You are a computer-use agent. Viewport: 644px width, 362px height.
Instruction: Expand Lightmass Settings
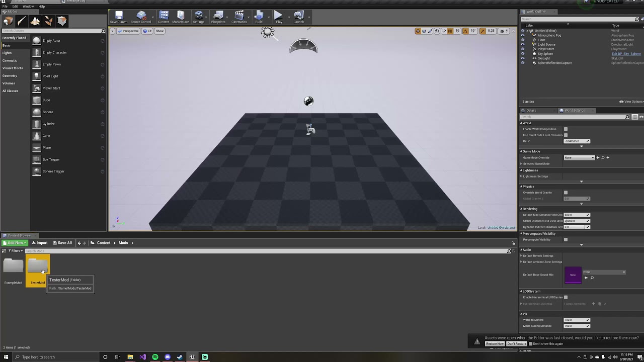click(x=521, y=176)
